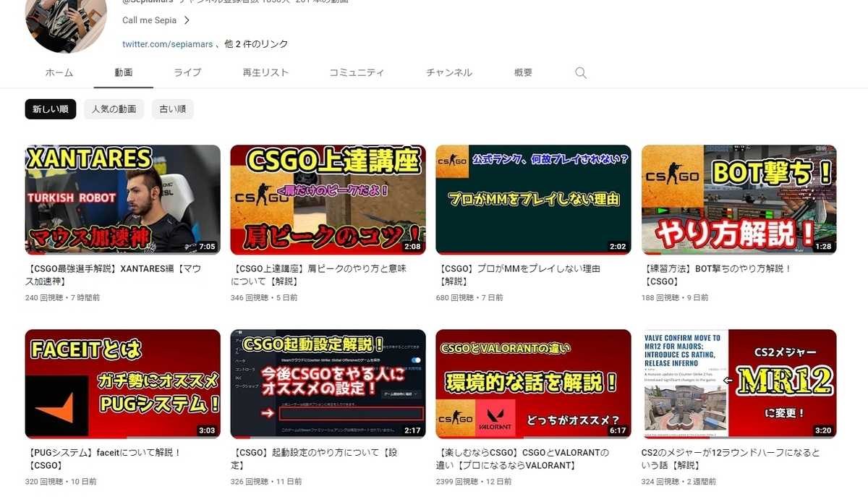Click the 324 回視聴・2 週間前 text

click(678, 481)
